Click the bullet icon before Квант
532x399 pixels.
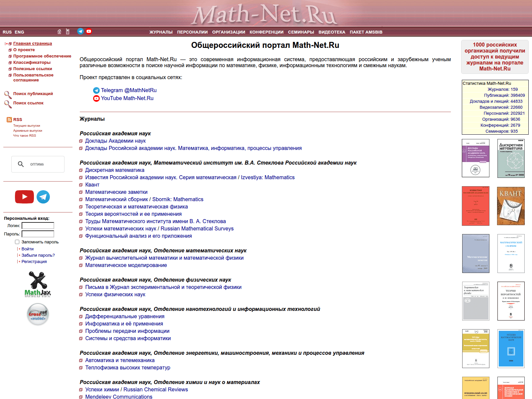coord(81,185)
